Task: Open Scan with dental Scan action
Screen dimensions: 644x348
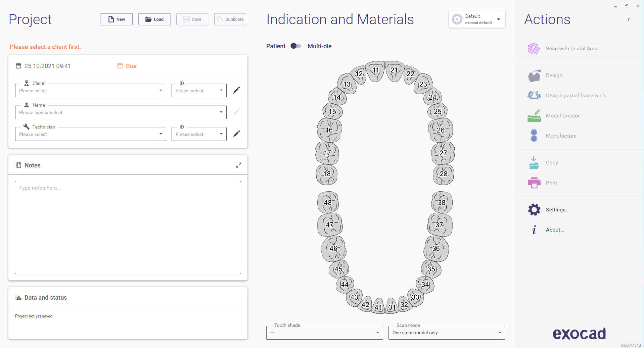Action: point(535,48)
